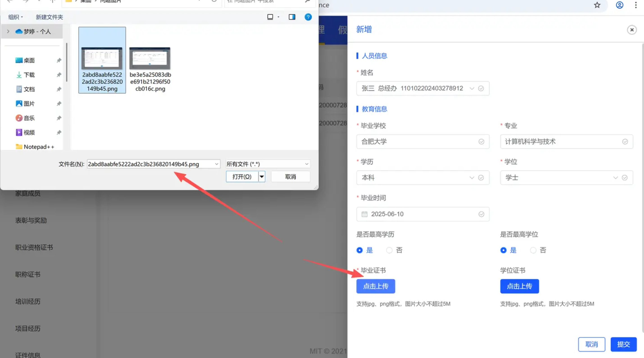Click the 打开(O) button
The image size is (644, 358).
tap(242, 177)
